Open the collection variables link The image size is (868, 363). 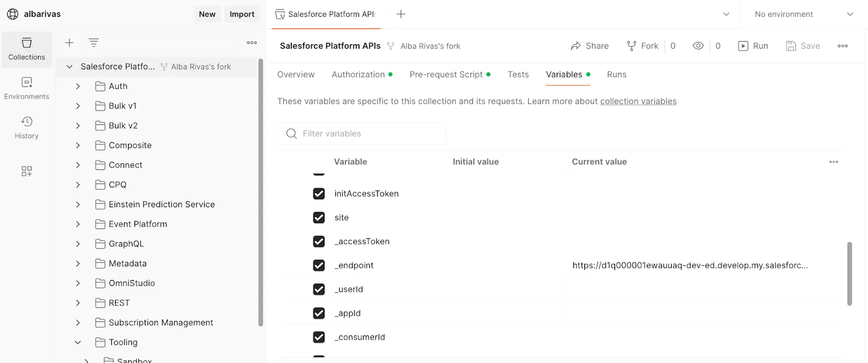[638, 101]
